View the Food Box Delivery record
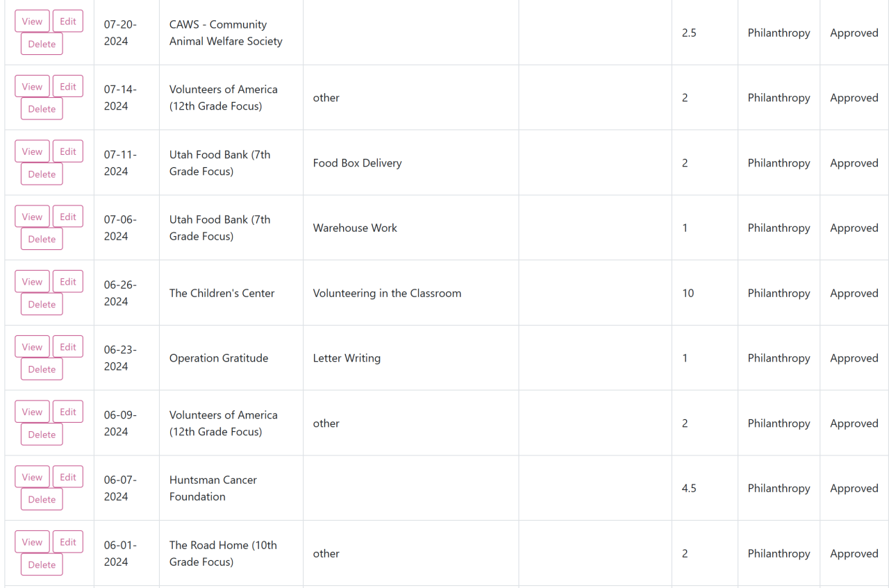The image size is (889, 588). click(x=32, y=152)
